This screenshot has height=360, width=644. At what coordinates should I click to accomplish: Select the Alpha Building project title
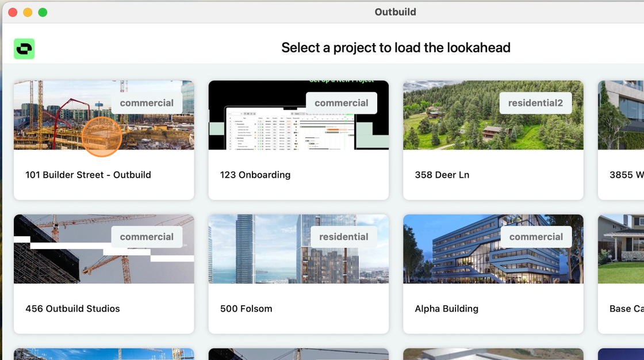(x=446, y=309)
